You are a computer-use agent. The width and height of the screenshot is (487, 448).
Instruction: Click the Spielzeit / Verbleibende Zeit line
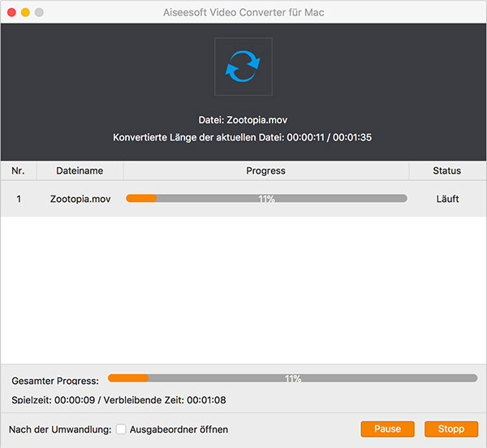tap(119, 400)
